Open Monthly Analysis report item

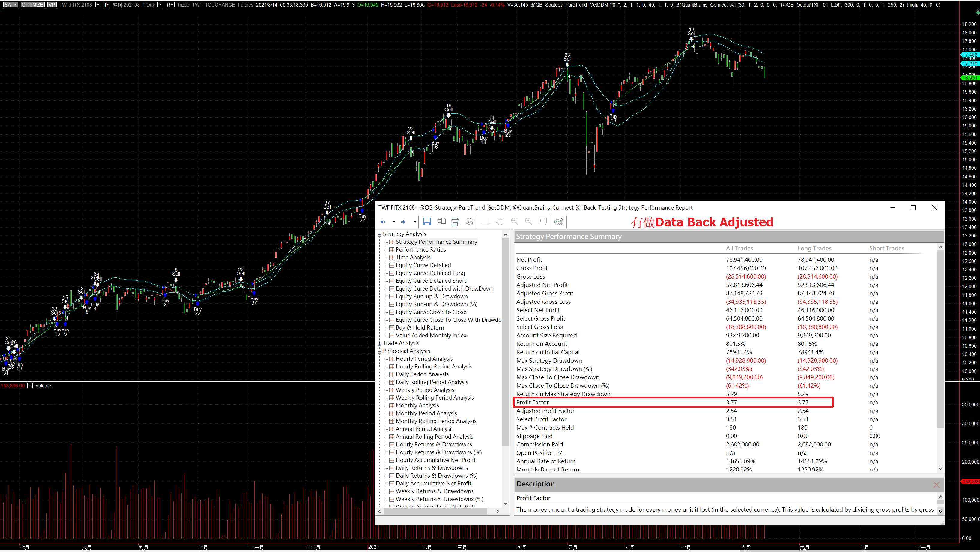click(417, 406)
